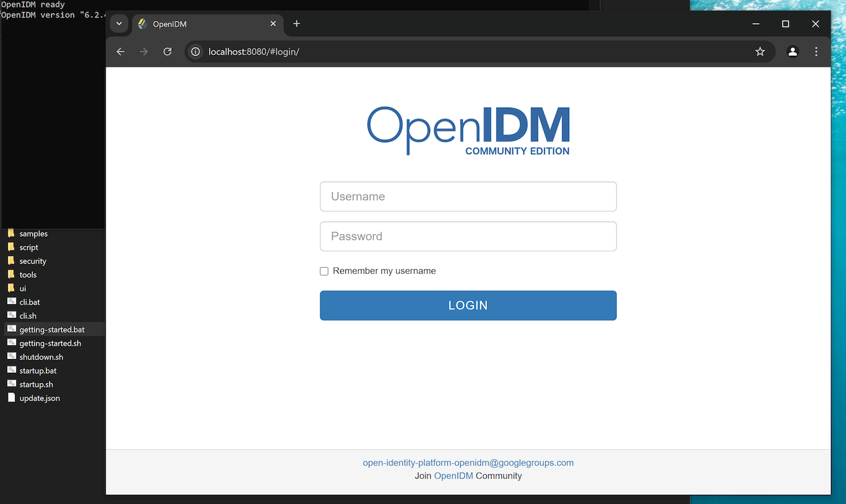Follow the OpenIDM community link

click(453, 476)
